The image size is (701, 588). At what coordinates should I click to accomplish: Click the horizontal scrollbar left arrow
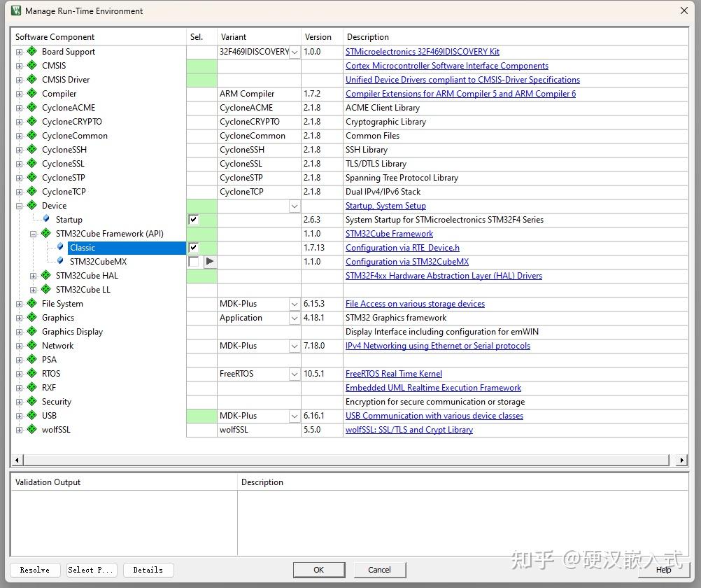pos(17,460)
